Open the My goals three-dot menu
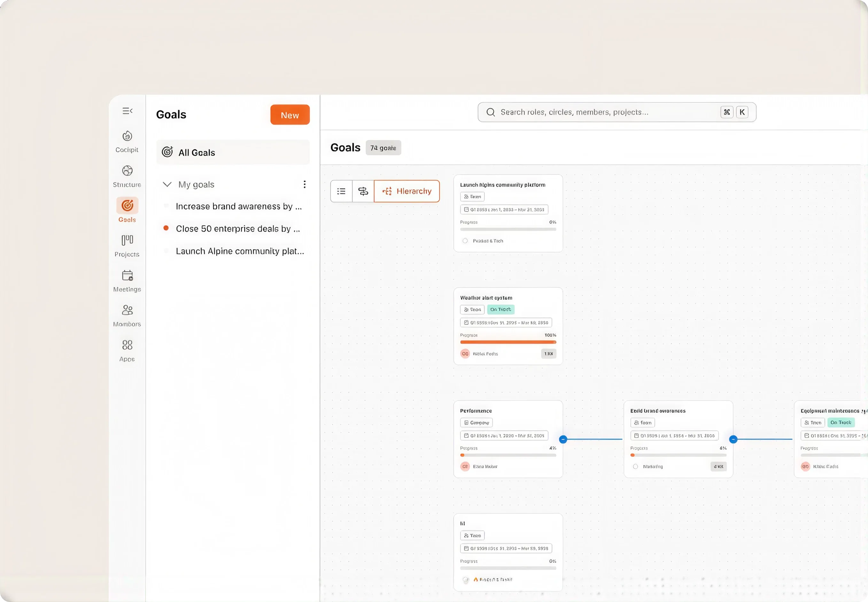 (305, 184)
